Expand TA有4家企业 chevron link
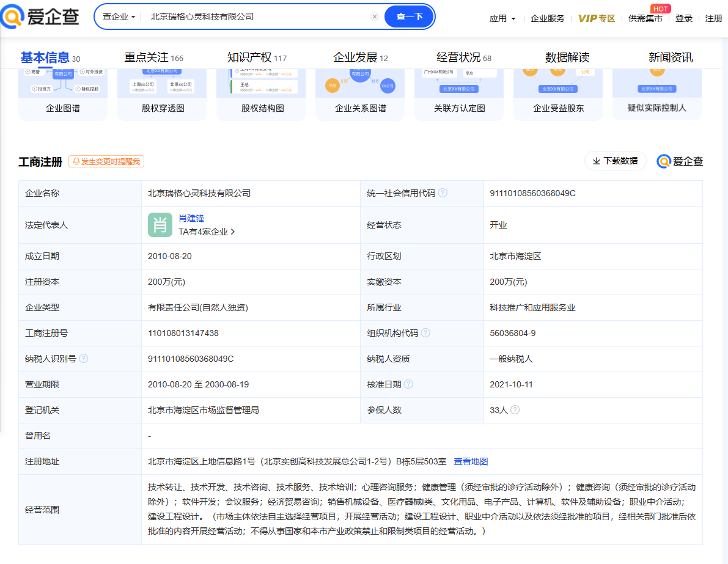This screenshot has height=564, width=728. pos(207,232)
